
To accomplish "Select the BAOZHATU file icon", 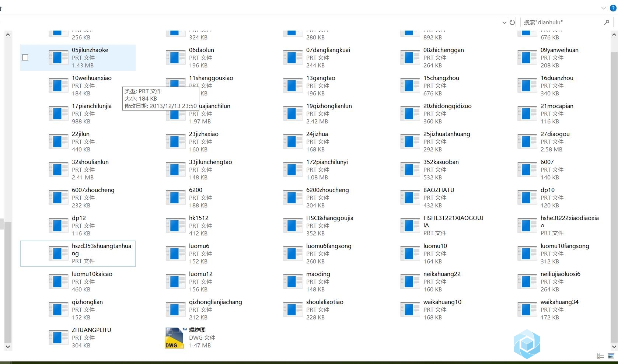I will click(x=410, y=197).
